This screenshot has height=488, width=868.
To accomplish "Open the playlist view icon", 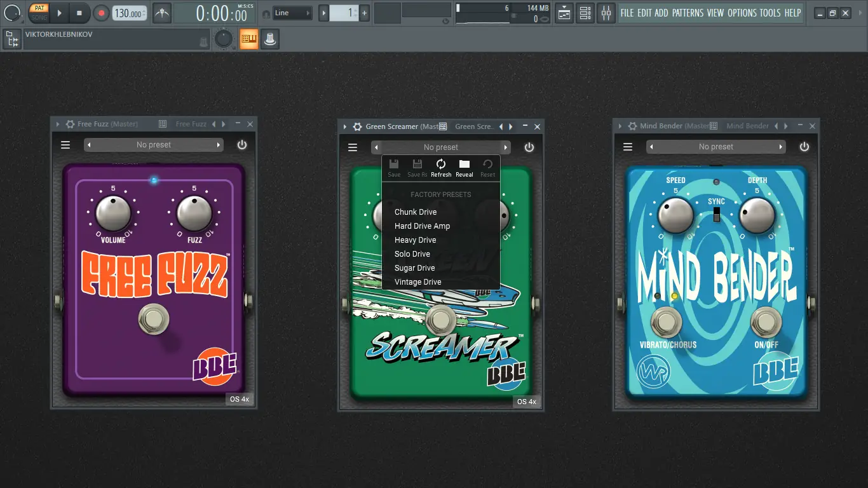I will [564, 13].
